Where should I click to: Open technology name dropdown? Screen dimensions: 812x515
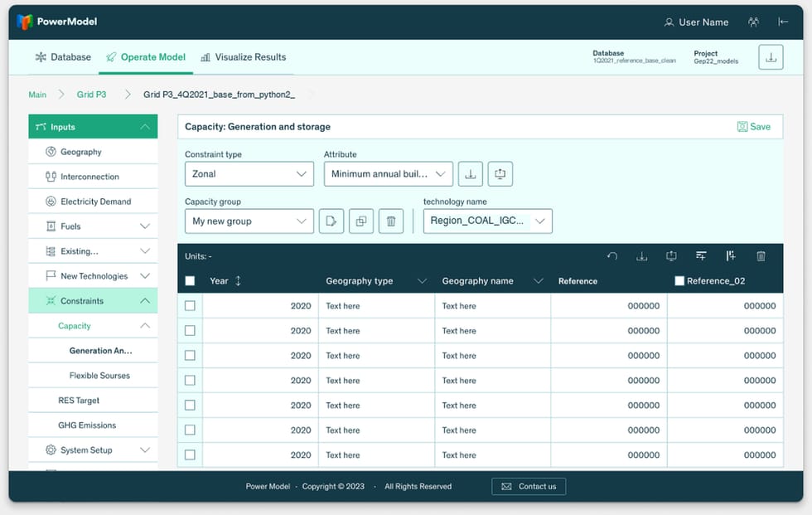coord(488,221)
